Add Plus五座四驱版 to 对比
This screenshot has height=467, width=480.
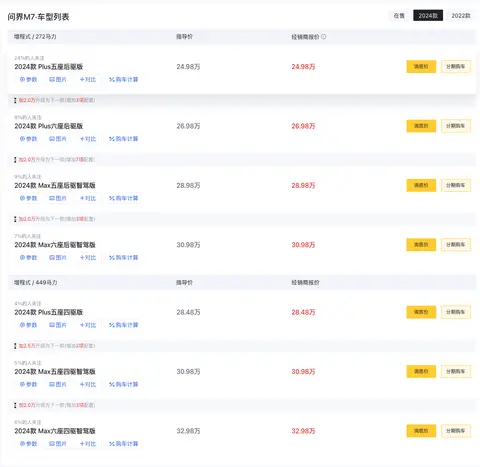click(88, 325)
